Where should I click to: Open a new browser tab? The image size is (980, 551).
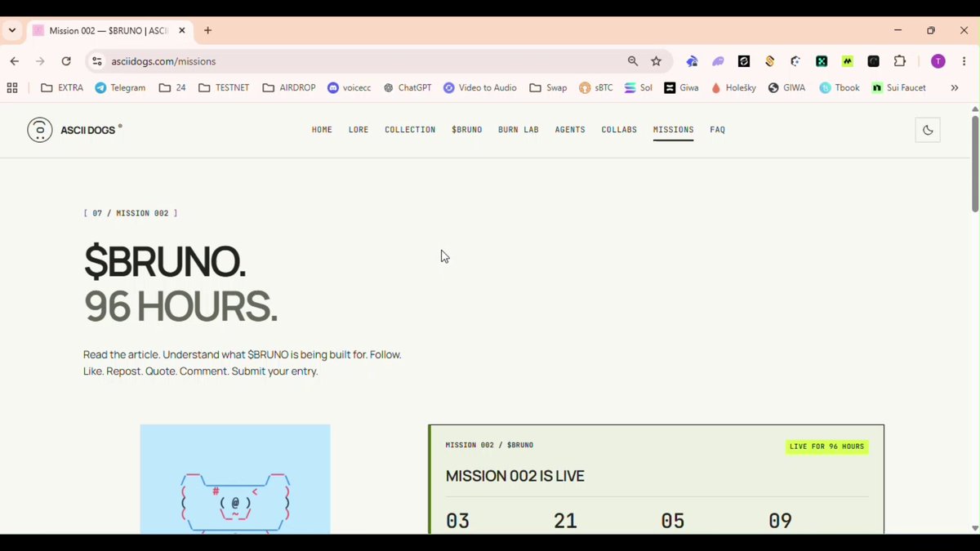pos(207,31)
